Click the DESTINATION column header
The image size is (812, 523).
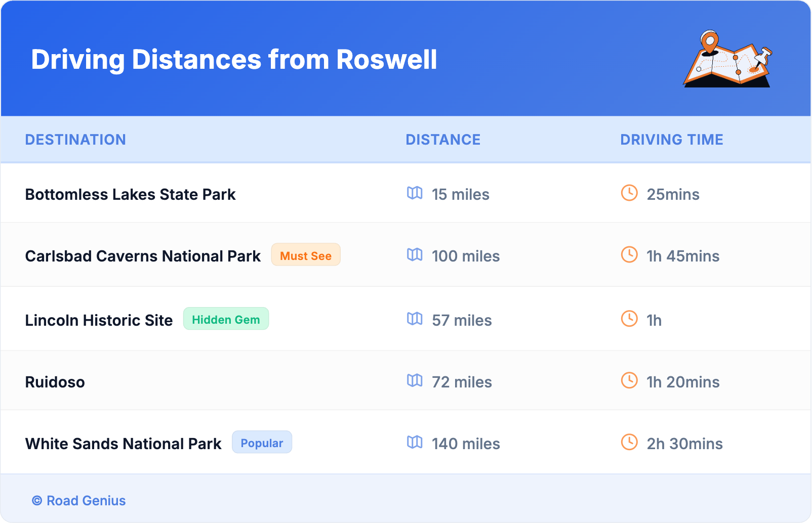pyautogui.click(x=76, y=140)
